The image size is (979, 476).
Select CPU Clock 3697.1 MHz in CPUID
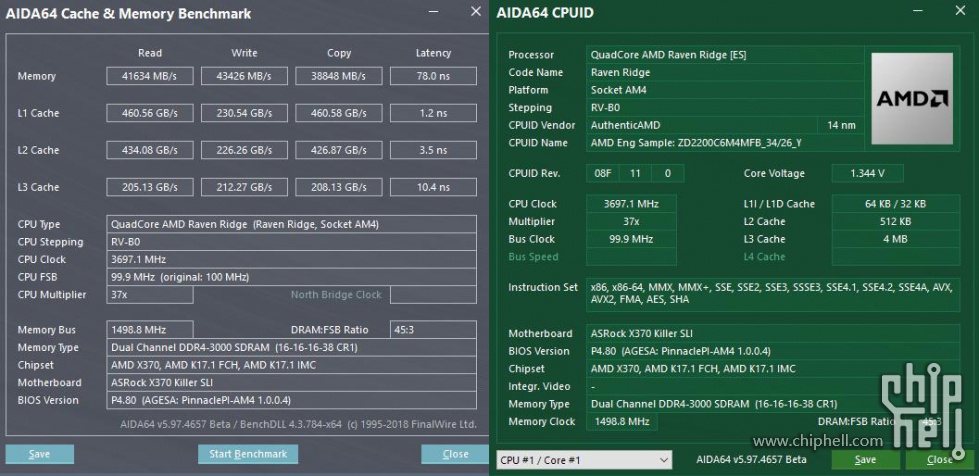pos(631,204)
